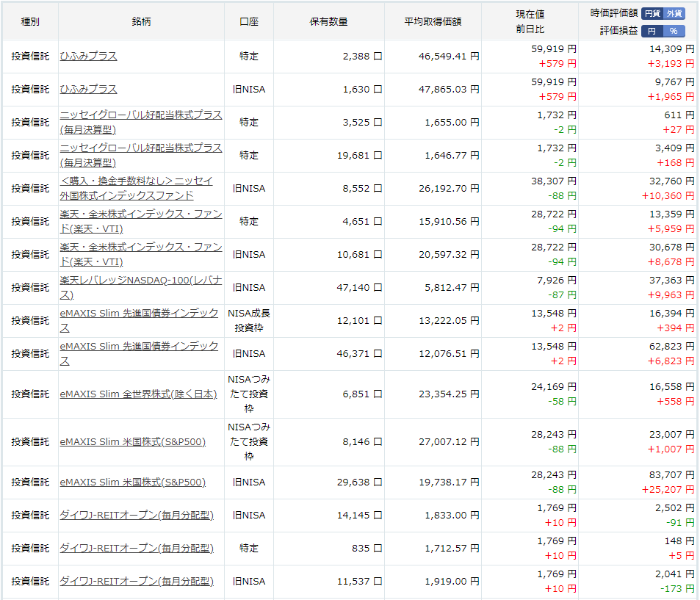This screenshot has height=600, width=700.
Task: Select holding quantity 47,140 口
Action: pyautogui.click(x=359, y=287)
